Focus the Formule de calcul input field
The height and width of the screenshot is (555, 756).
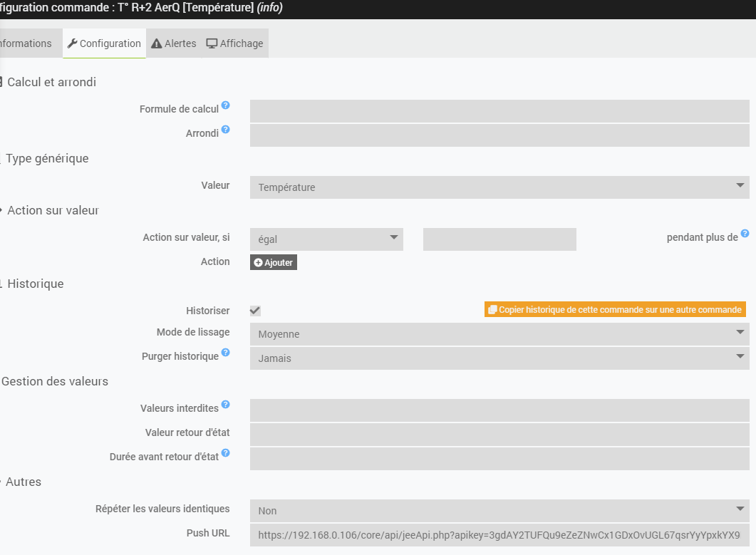point(499,111)
